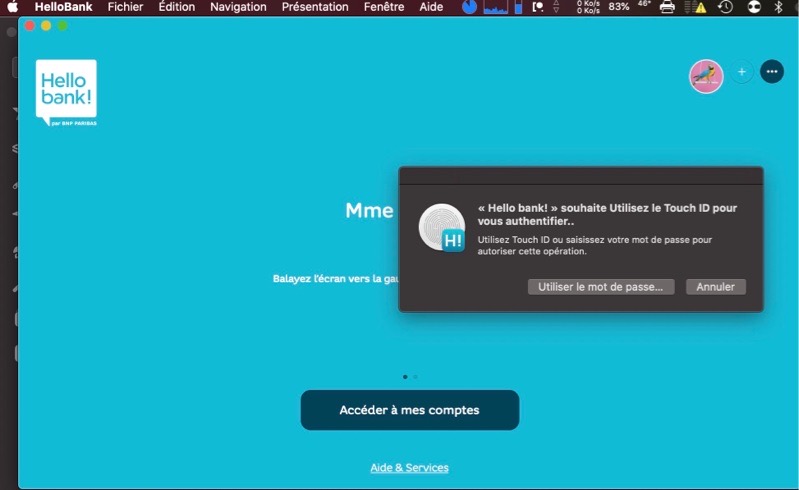This screenshot has width=799, height=490.
Task: Click the warning triangle status icon
Action: pyautogui.click(x=700, y=7)
